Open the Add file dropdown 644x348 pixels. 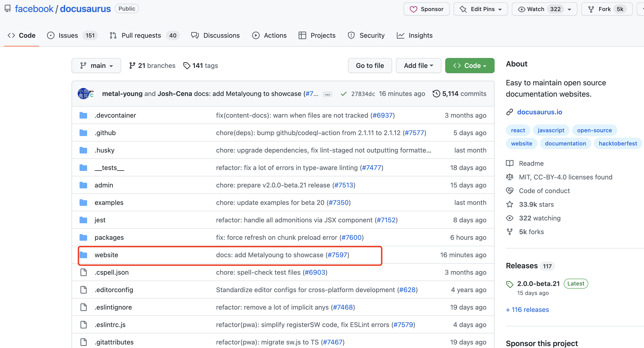tap(419, 66)
